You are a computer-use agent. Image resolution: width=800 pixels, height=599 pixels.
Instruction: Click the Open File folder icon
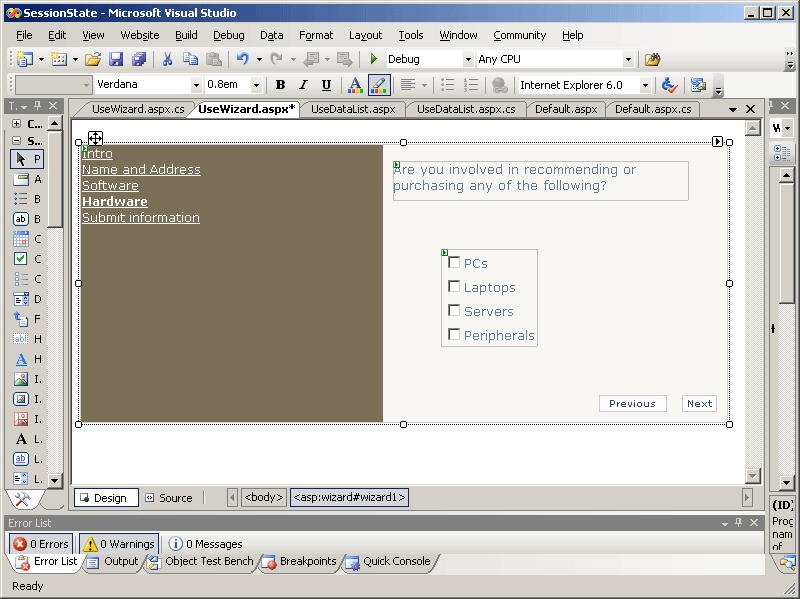[x=92, y=60]
